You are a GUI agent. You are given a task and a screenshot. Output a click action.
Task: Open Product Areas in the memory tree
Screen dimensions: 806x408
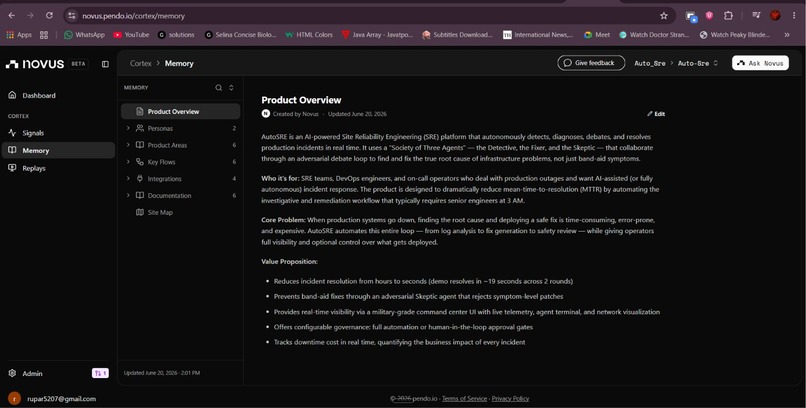click(x=167, y=145)
